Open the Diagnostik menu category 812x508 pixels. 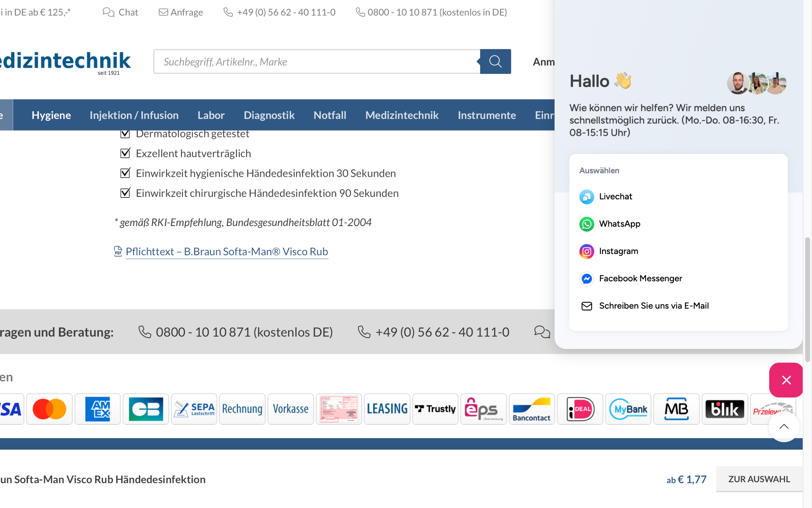(269, 115)
